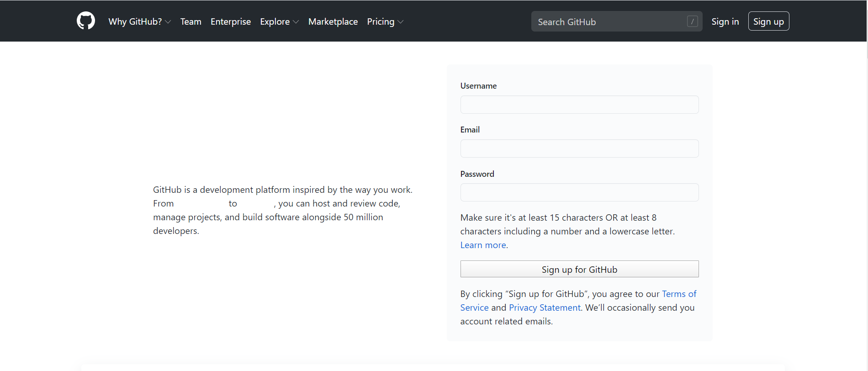Click the Password label

tap(477, 174)
